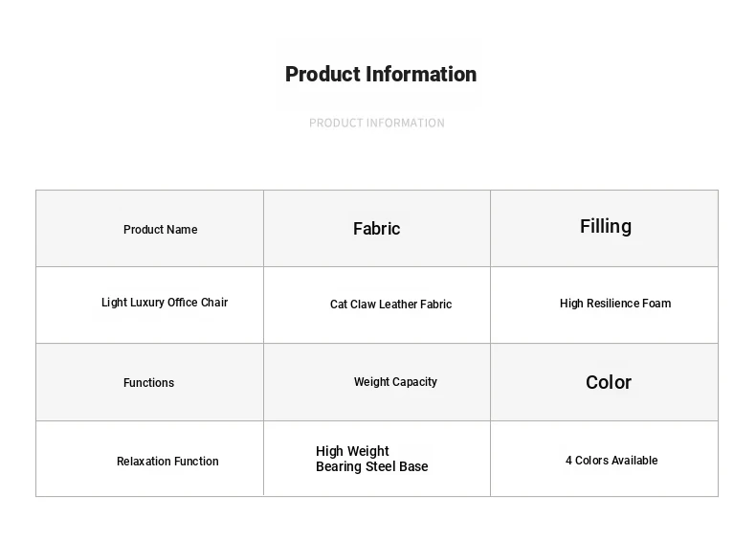Click the Relaxation Function cell

pyautogui.click(x=149, y=459)
